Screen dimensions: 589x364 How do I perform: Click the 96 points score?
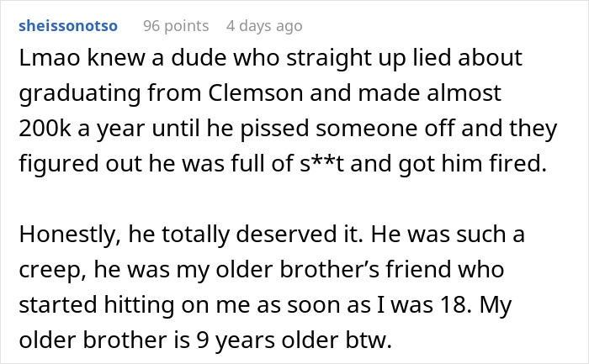[174, 26]
